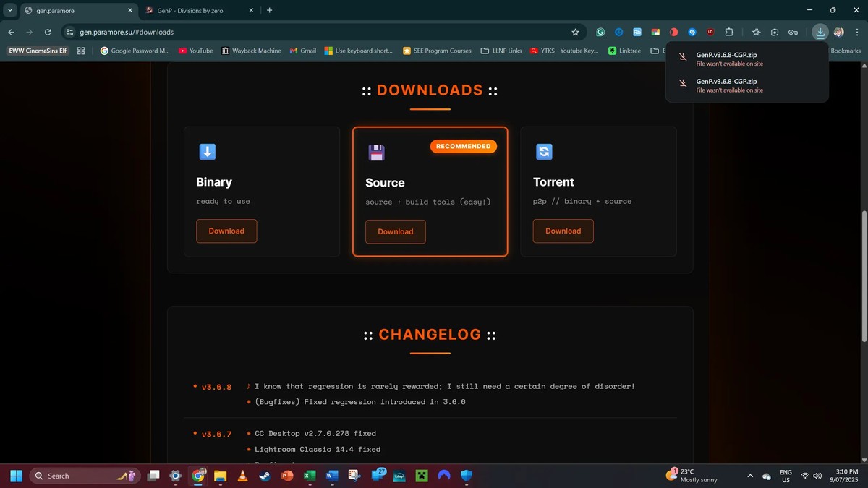Image resolution: width=868 pixels, height=488 pixels.
Task: Open the YouTube bookmark
Action: [195, 51]
